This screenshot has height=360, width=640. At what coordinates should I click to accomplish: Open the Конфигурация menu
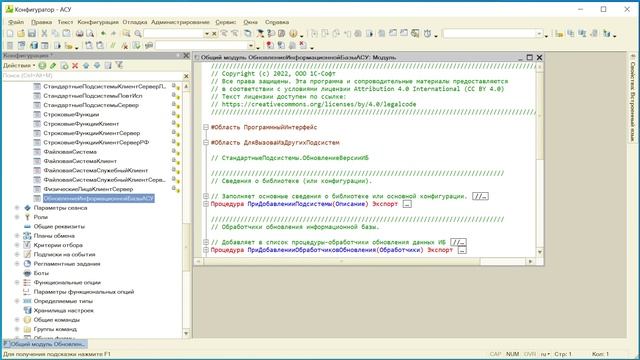tap(98, 22)
